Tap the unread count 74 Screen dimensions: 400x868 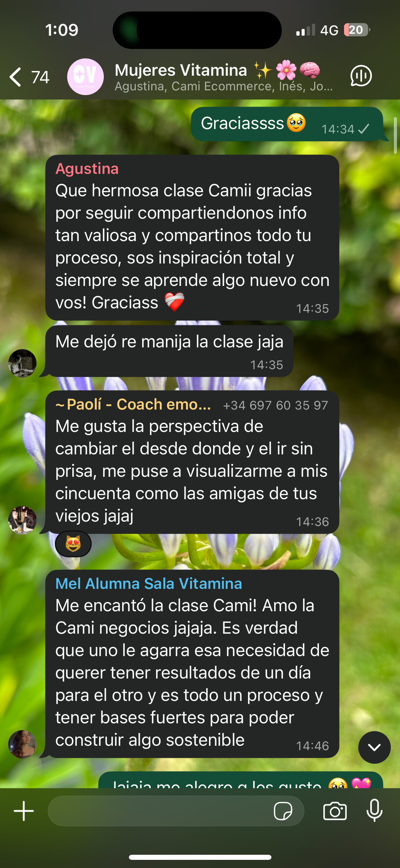point(40,77)
